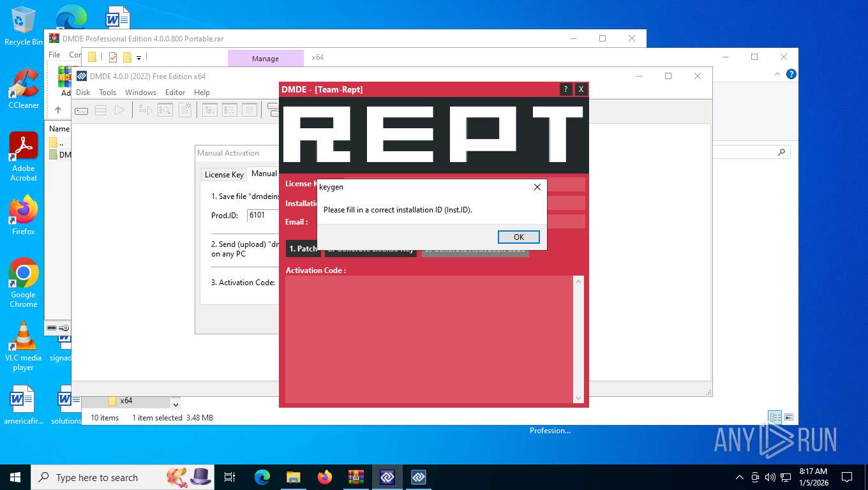Click the volume speaker icon in system tray
This screenshot has height=490, width=868.
coord(770,477)
